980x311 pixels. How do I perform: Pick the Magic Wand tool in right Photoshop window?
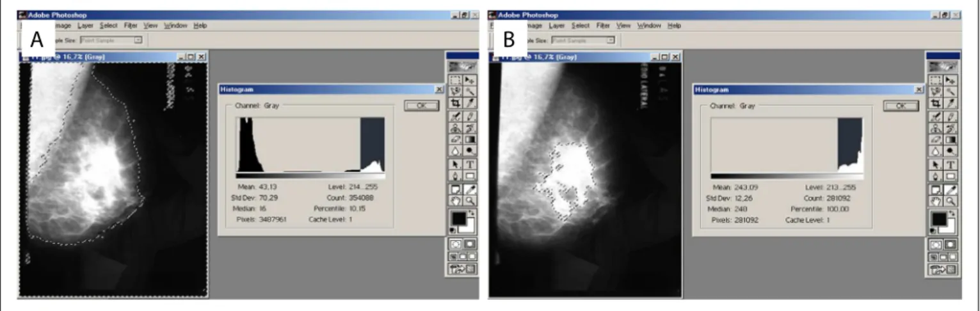click(951, 91)
